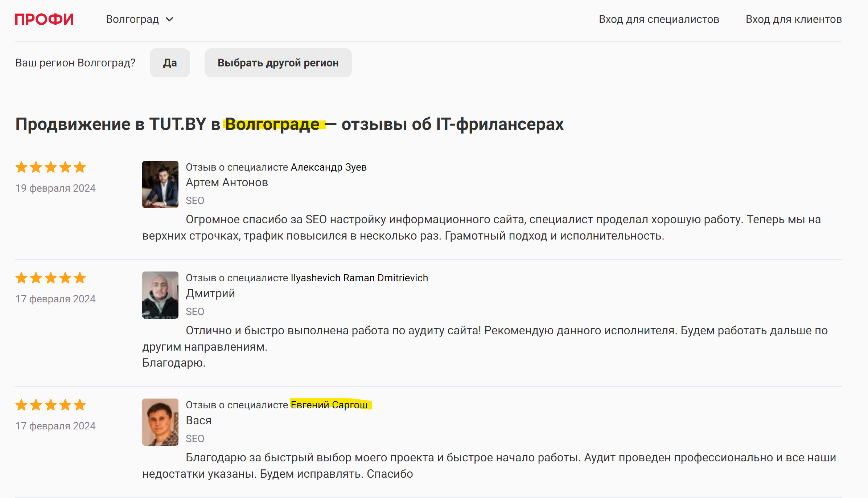Confirm region with Да button
Image resolution: width=868 pixels, height=498 pixels.
point(170,63)
